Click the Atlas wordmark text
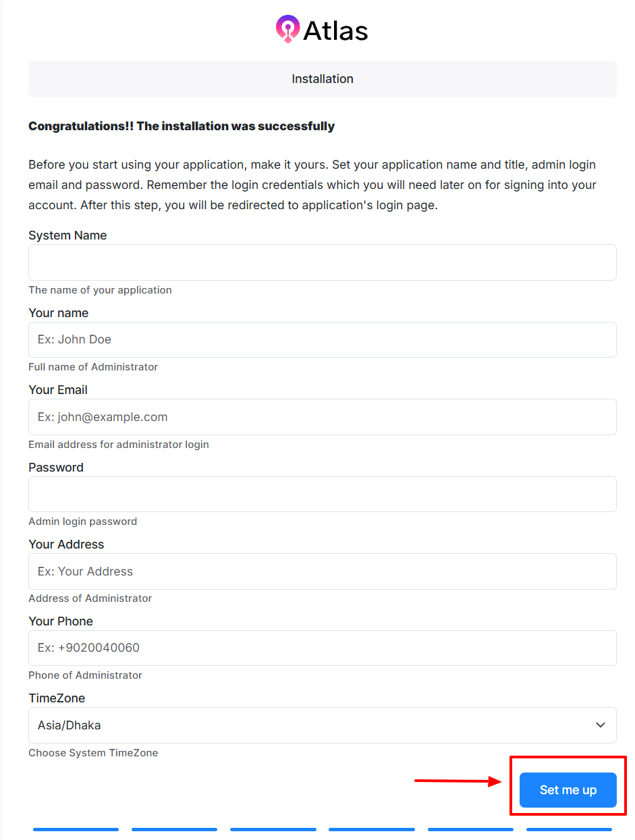Screen dimensions: 635x840 point(335,30)
